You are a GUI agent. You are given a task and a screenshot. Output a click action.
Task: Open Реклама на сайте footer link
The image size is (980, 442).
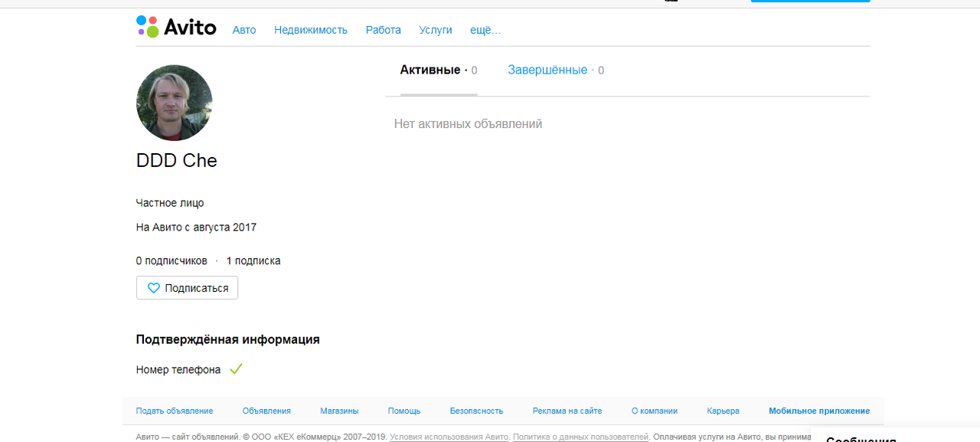[x=567, y=411]
